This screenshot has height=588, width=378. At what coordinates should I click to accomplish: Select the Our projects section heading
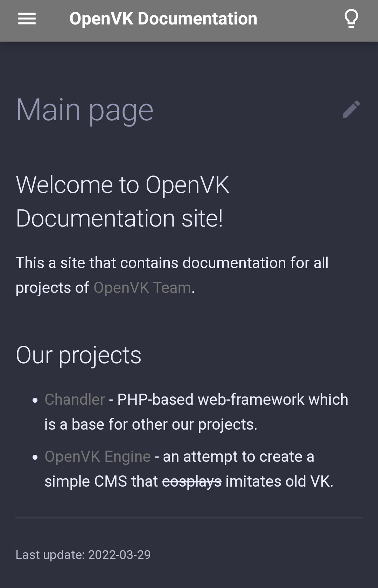coord(79,355)
